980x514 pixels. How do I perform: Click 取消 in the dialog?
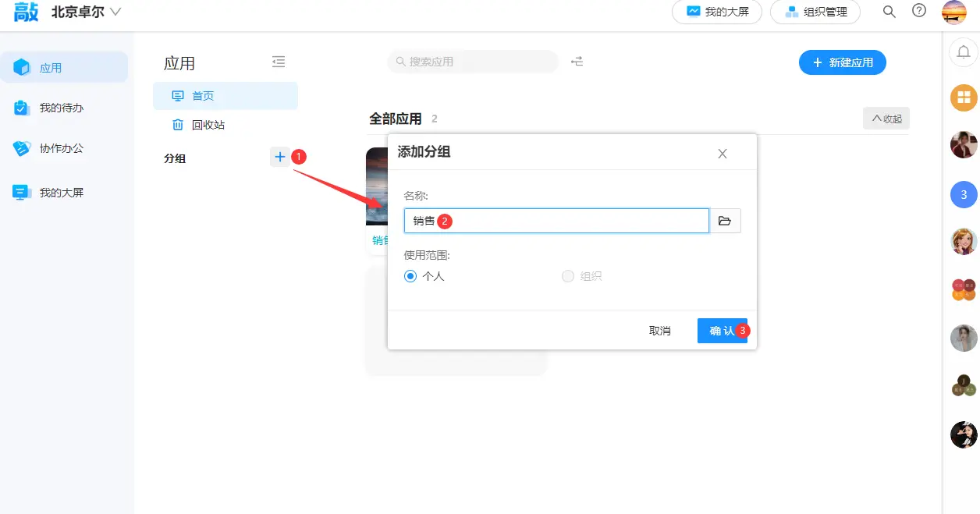pyautogui.click(x=660, y=331)
